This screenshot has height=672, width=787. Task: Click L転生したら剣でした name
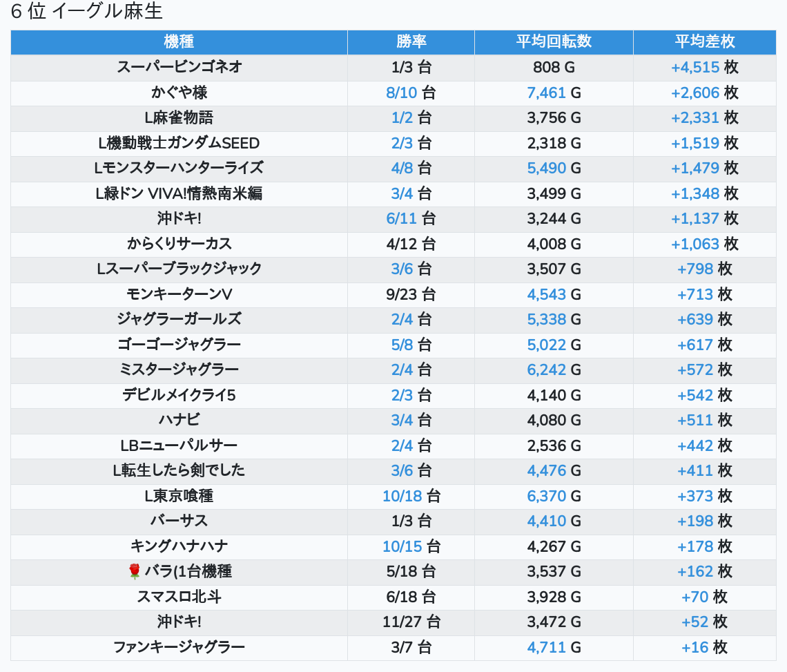coord(179,470)
